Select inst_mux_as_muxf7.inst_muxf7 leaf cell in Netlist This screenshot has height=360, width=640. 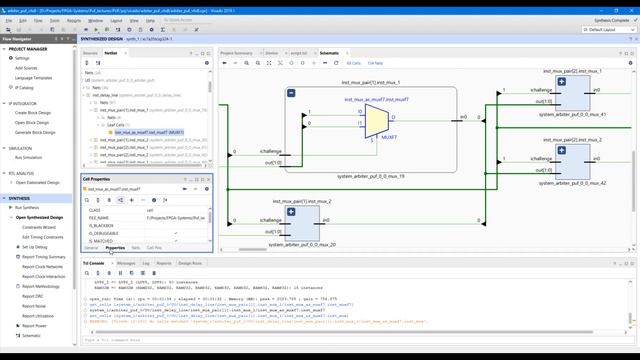[149, 132]
